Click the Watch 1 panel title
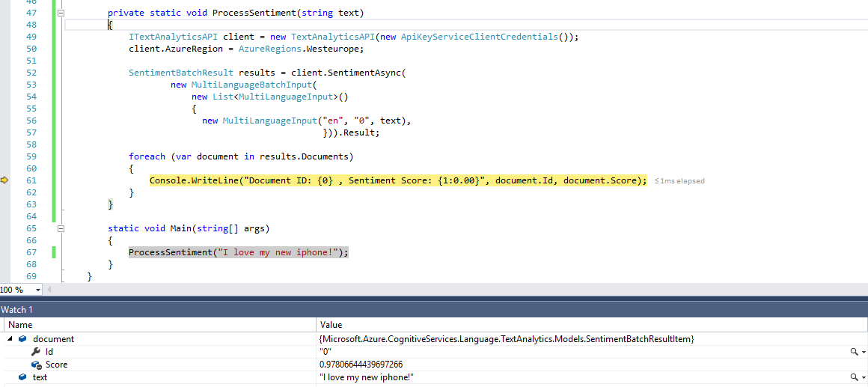The height and width of the screenshot is (387, 868). (16, 309)
